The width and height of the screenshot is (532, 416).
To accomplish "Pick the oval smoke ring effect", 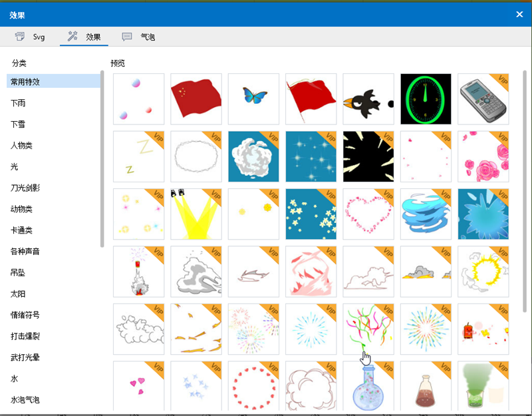I will [x=196, y=156].
